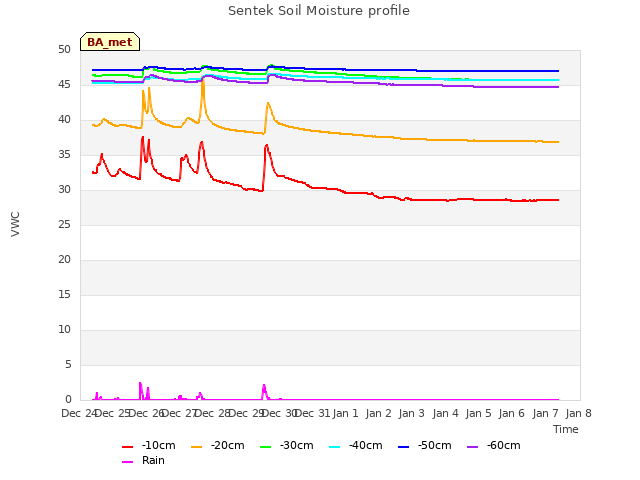
Task: Toggle the -10cm legend entry
Action: (149, 446)
